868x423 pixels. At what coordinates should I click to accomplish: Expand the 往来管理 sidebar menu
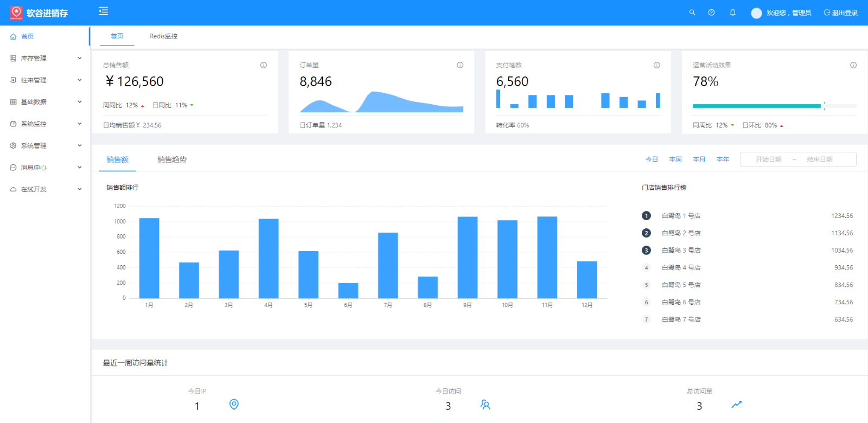46,80
